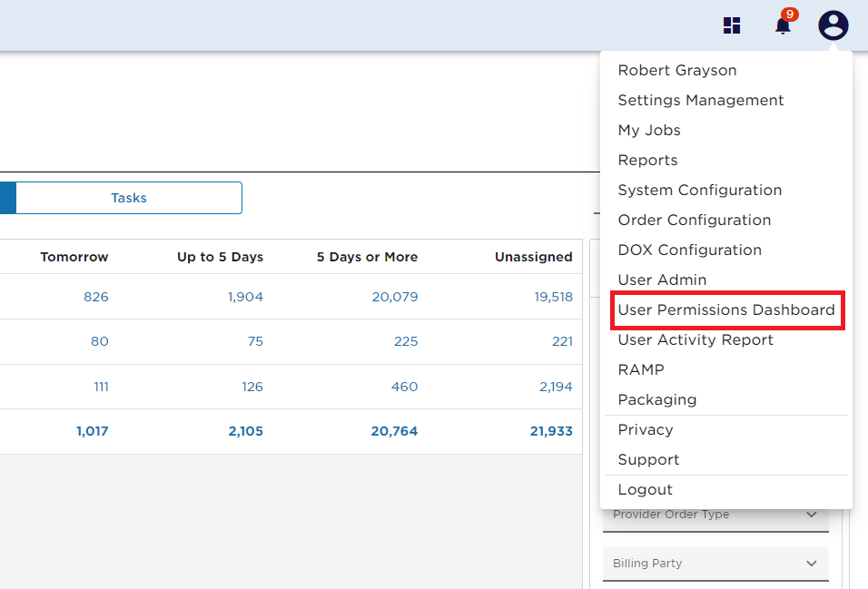This screenshot has height=589, width=868.
Task: Open Packaging menu entry
Action: (x=657, y=399)
